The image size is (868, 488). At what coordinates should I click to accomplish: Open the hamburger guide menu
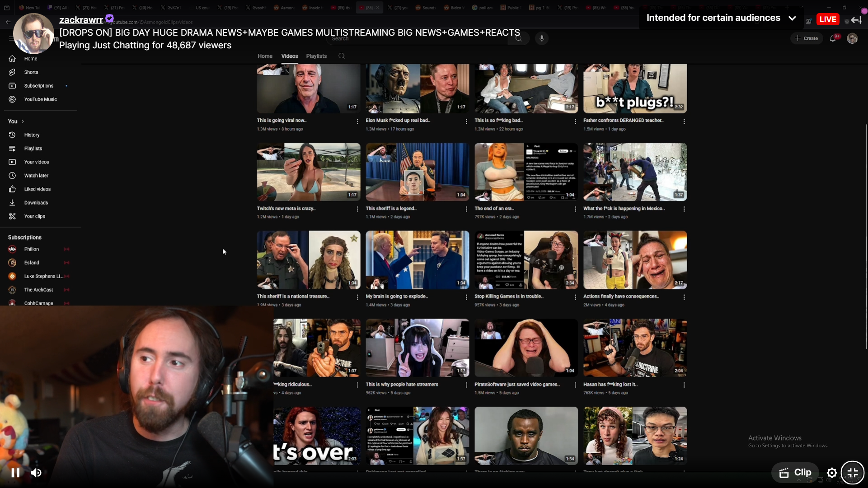pos(11,38)
